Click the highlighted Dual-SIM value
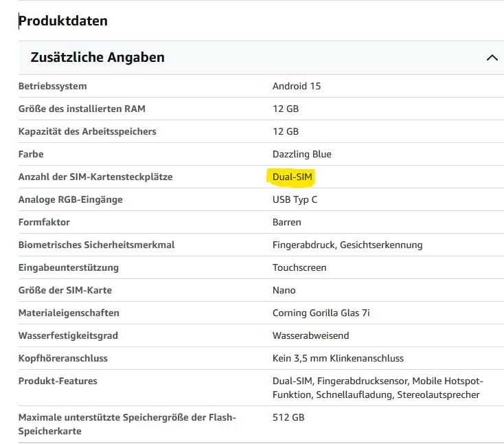504x444 pixels. point(293,177)
